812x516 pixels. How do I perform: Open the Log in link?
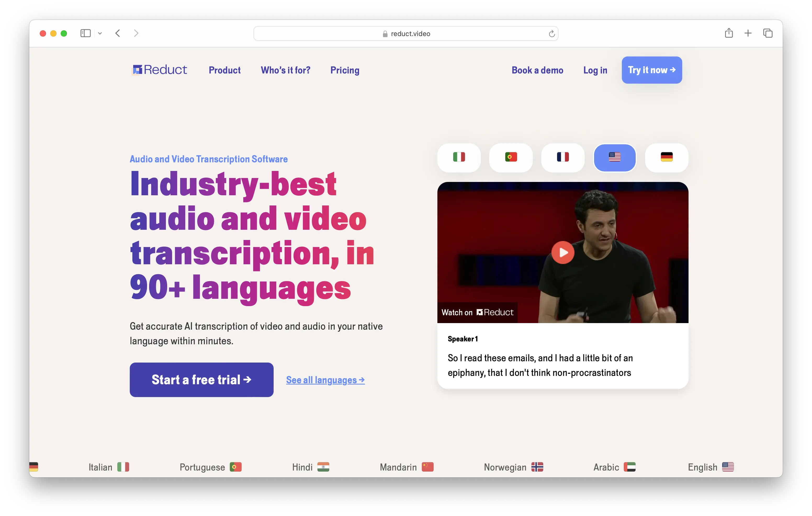595,70
